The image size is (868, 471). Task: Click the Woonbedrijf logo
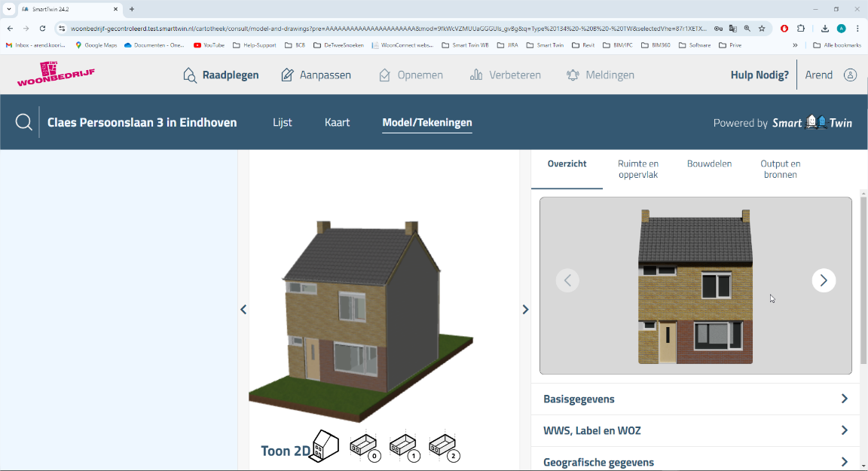(56, 75)
